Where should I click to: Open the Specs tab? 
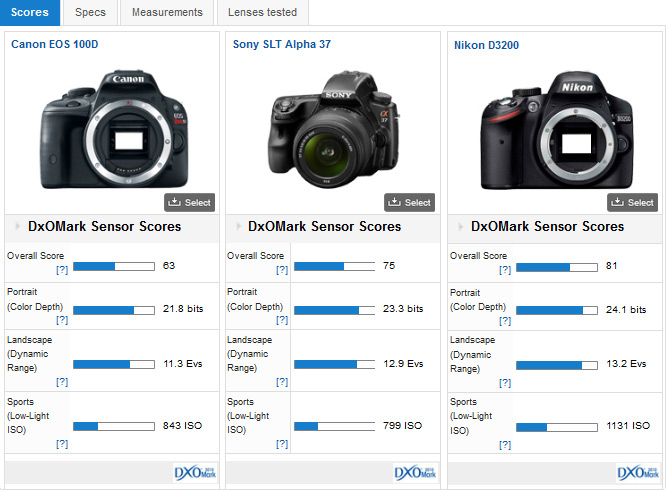pos(90,13)
